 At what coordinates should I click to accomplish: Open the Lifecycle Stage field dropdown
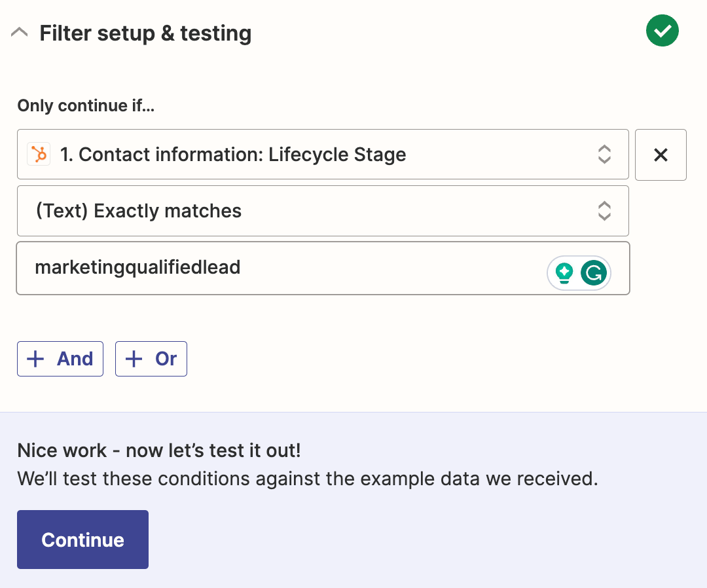pyautogui.click(x=314, y=155)
